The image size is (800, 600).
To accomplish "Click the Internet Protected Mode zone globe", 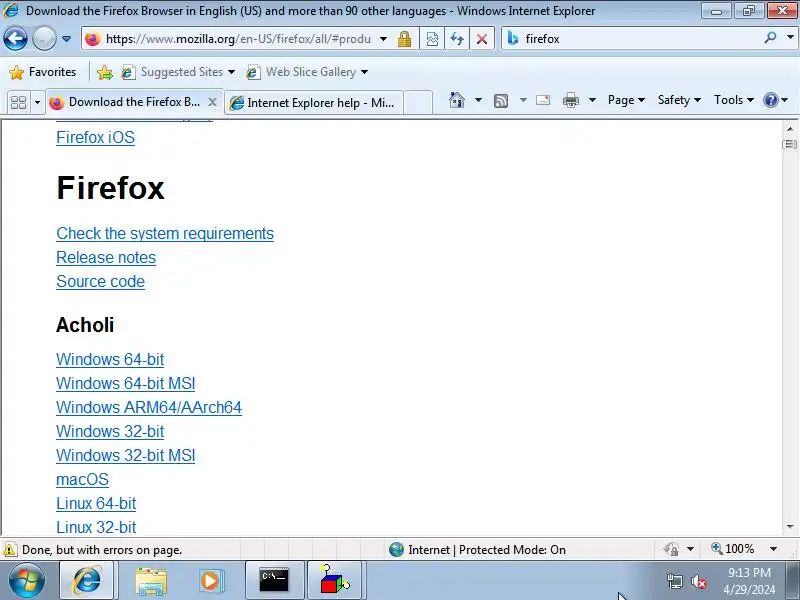I will coord(396,549).
